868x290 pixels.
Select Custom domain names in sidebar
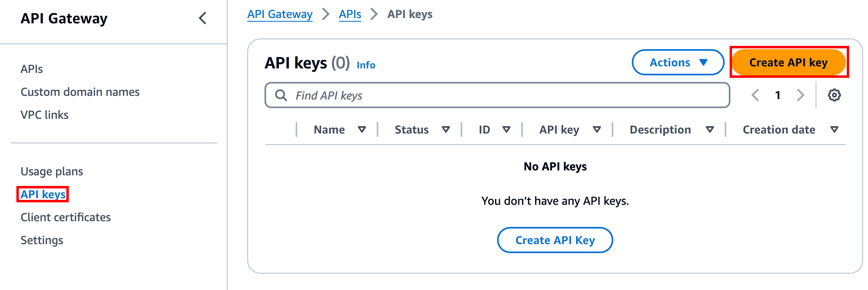(80, 92)
